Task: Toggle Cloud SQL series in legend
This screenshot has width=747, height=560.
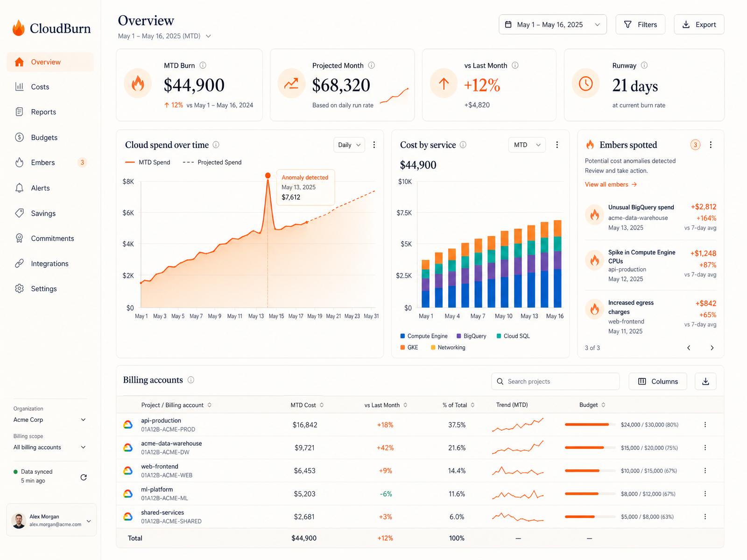Action: pos(513,336)
